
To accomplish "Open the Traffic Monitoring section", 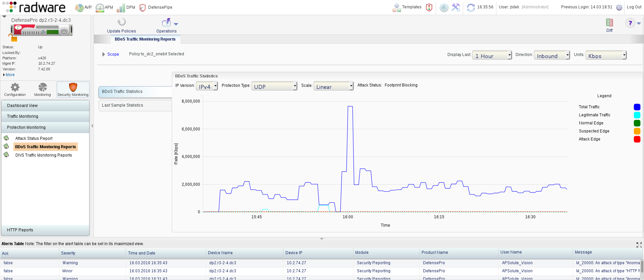I will pyautogui.click(x=45, y=116).
